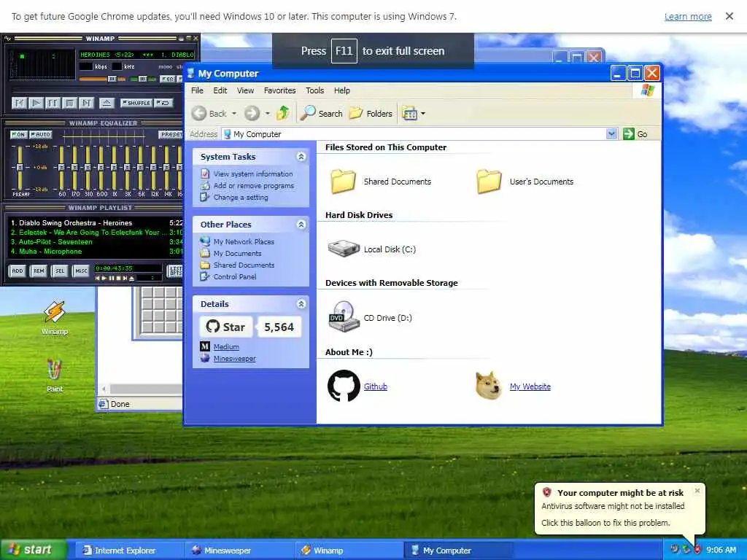This screenshot has height=560, width=747.
Task: Open Control Panel in Other Places
Action: 228,276
